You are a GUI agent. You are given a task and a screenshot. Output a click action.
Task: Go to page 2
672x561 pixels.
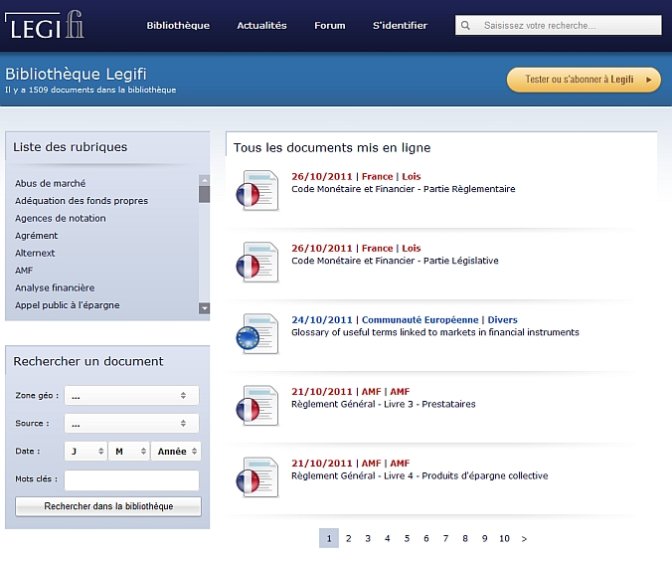pos(348,539)
